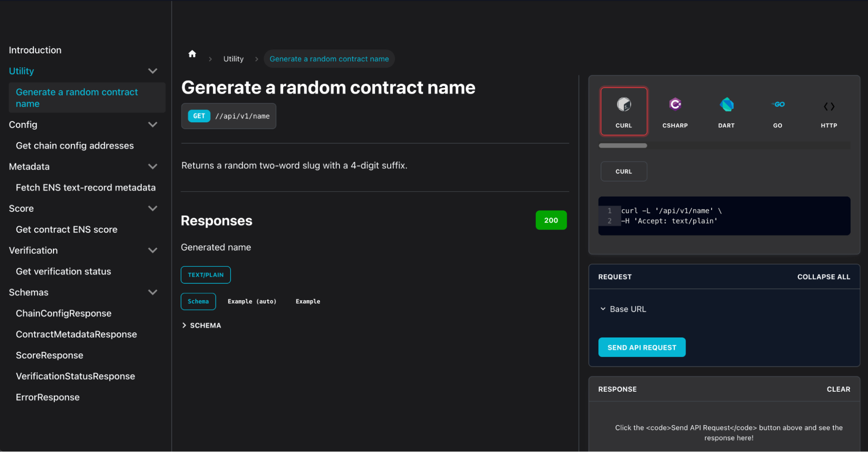Clear the response panel

838,389
